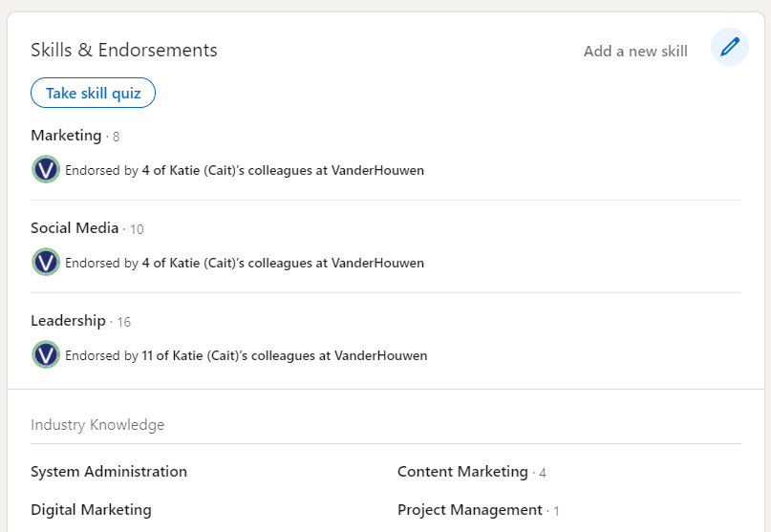Image resolution: width=771 pixels, height=532 pixels.
Task: View the 10 endorsements count for Social Media
Action: pos(137,229)
